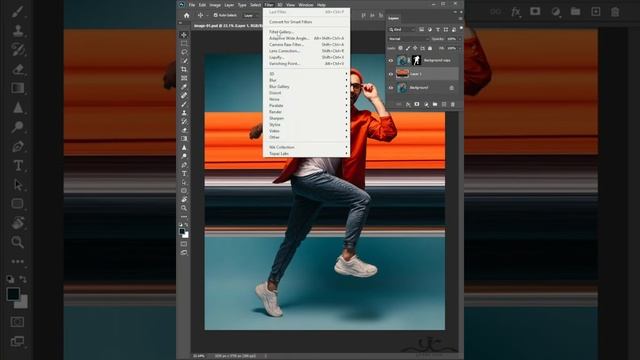Toggle lock transparent pixels

coord(400,48)
